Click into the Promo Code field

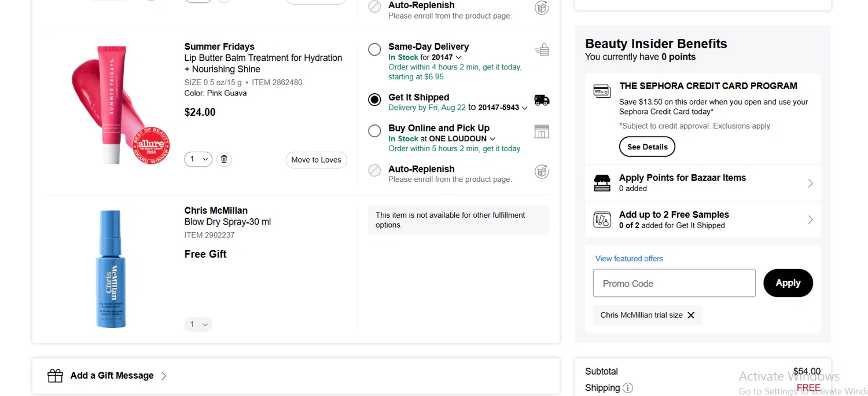click(x=674, y=283)
